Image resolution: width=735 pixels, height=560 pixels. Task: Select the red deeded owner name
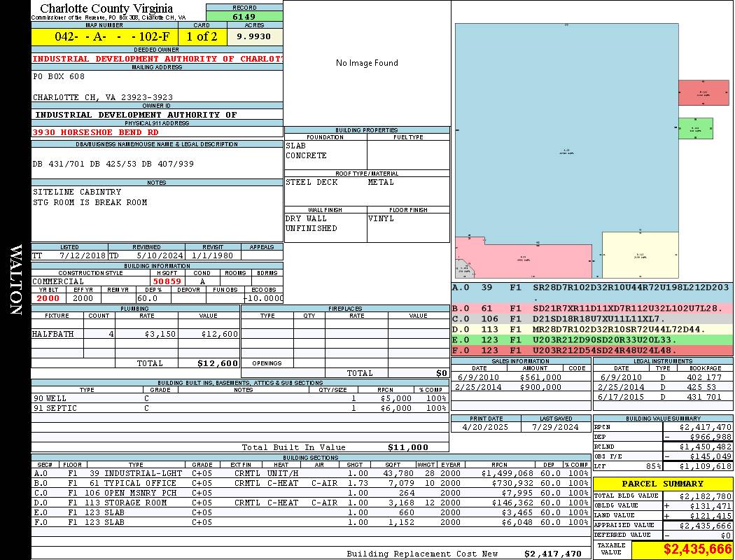[x=157, y=59]
